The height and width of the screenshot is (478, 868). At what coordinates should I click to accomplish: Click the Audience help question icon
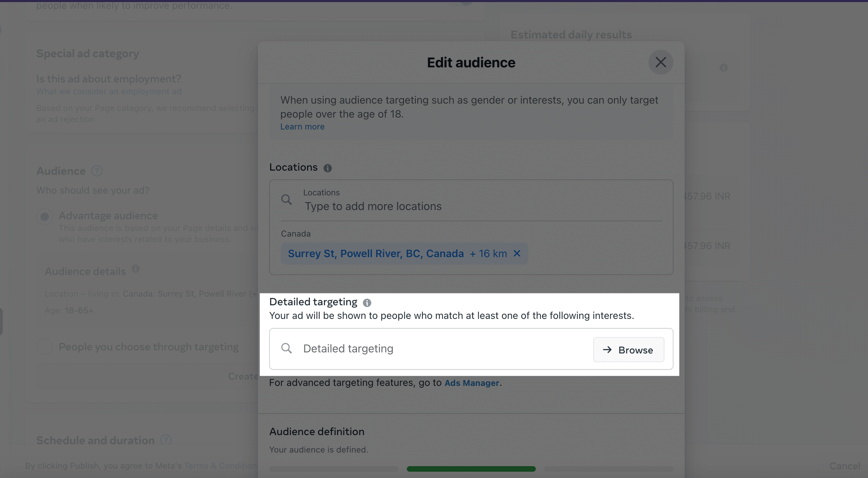(x=97, y=171)
